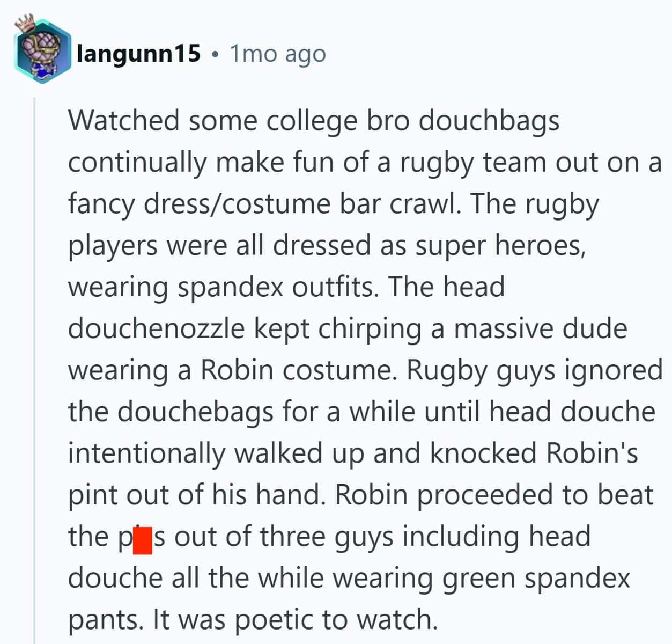Screen dimensions: 672x644
Task: Click the word "heroes," in the comment
Action: pos(540,246)
